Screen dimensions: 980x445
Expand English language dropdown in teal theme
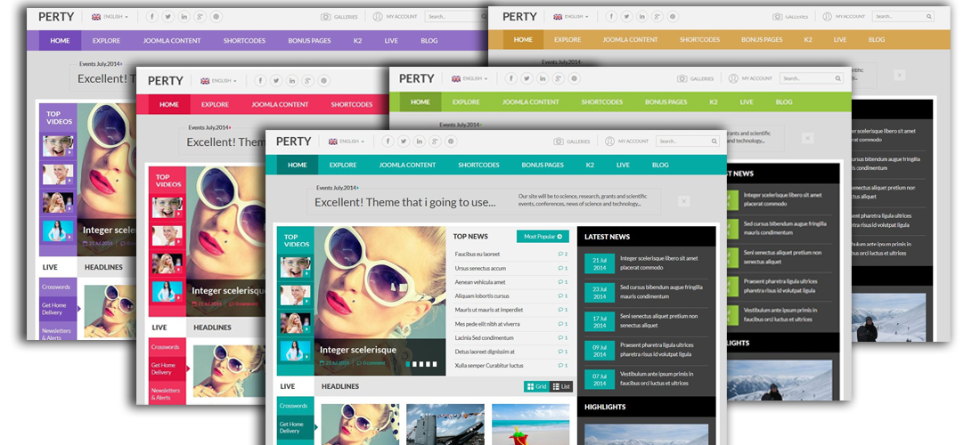click(346, 142)
